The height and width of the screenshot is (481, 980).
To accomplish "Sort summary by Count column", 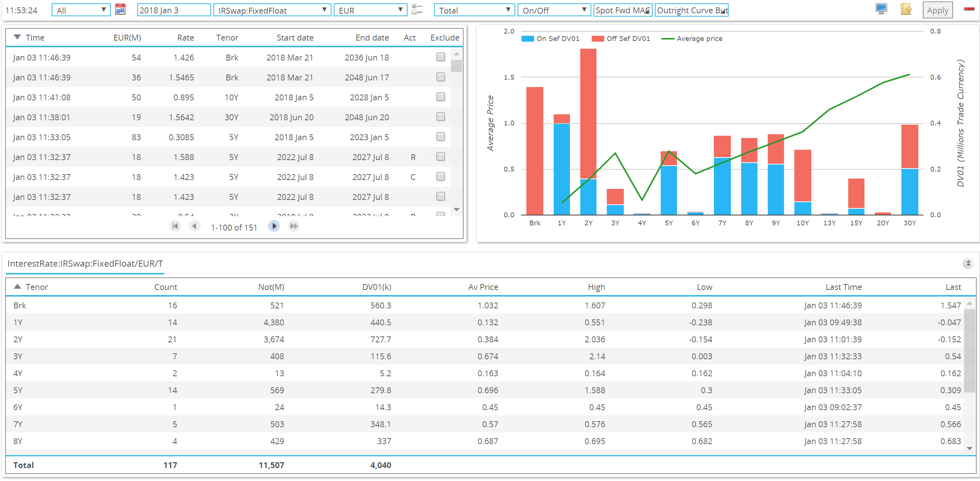I will pos(165,287).
